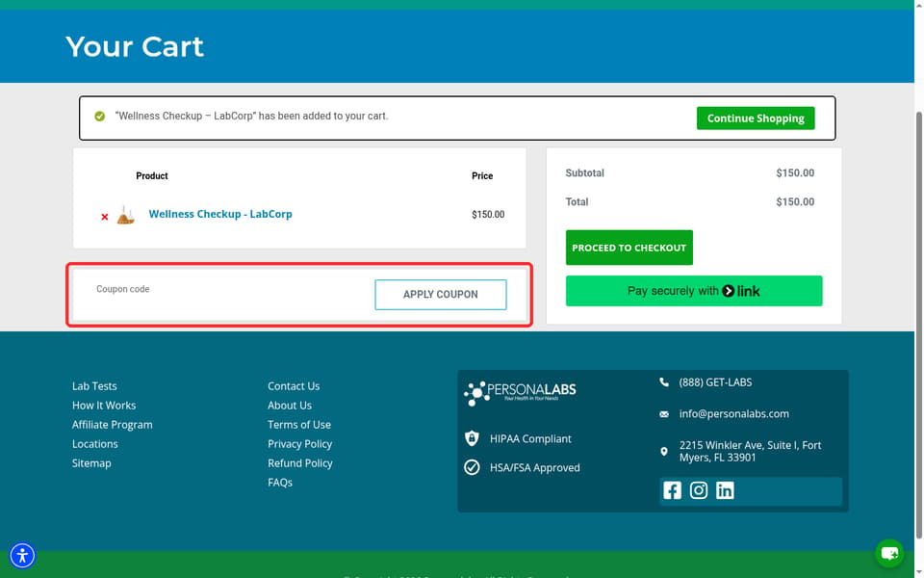
Task: Click the envelope icon beside email address
Action: [x=664, y=414]
